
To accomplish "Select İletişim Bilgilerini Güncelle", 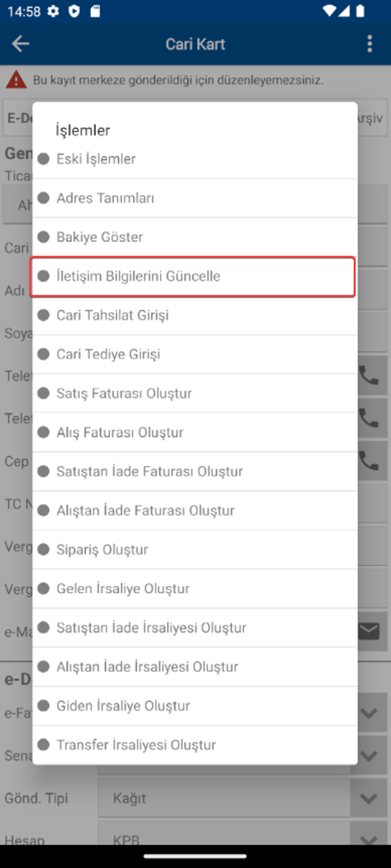I will coord(193,276).
